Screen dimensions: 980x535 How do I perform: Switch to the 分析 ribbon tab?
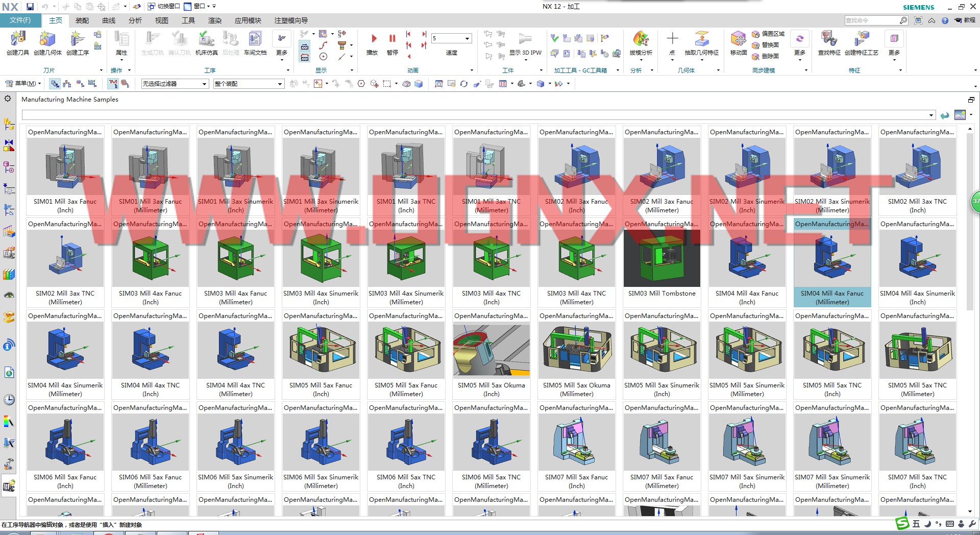pyautogui.click(x=135, y=20)
